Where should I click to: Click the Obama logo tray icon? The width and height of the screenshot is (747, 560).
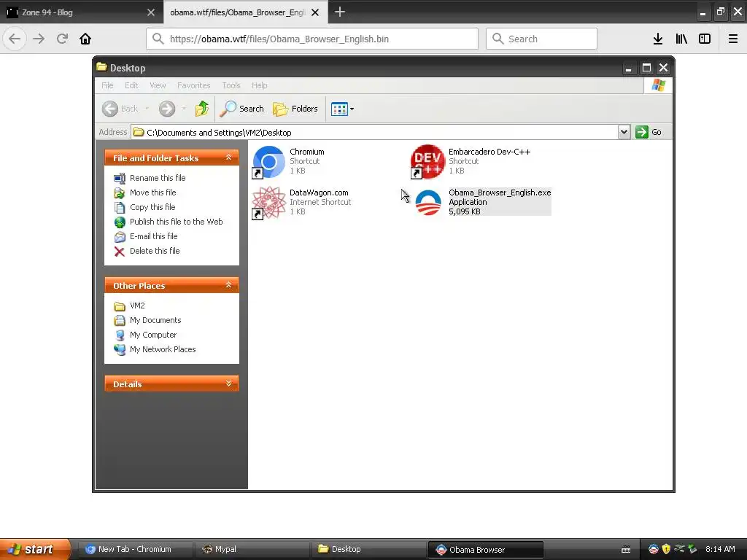(x=654, y=549)
